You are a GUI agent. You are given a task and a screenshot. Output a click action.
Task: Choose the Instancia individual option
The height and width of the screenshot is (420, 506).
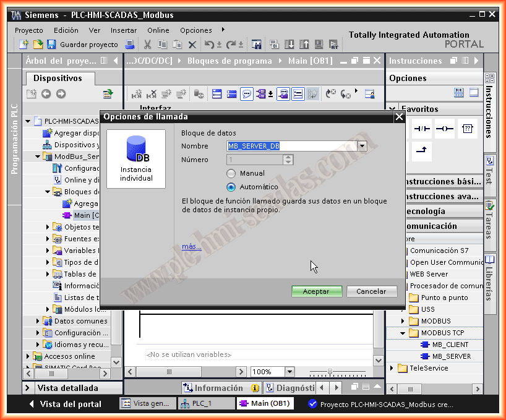click(135, 158)
